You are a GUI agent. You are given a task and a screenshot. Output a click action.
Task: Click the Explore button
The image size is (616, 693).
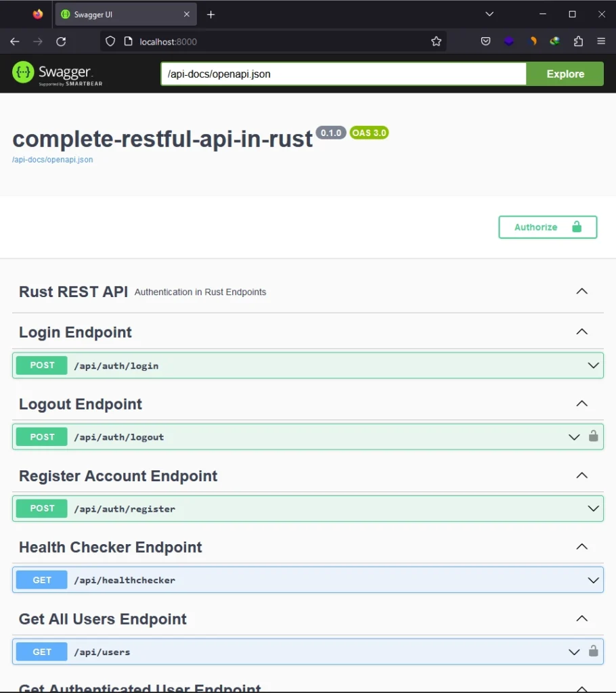coord(565,73)
